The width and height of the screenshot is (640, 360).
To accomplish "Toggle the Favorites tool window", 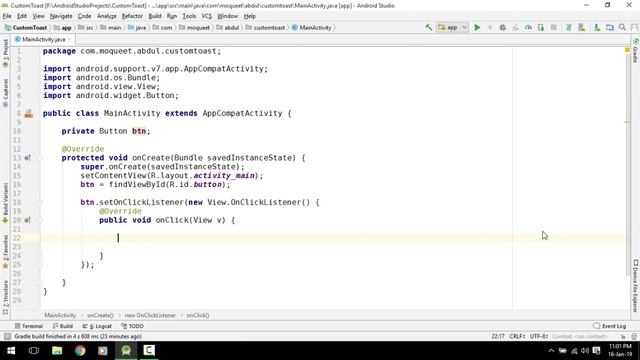I will [5, 252].
